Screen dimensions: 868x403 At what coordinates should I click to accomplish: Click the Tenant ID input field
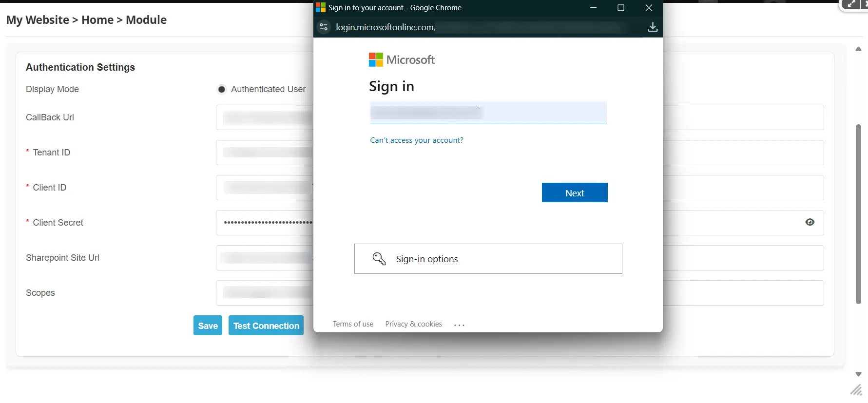click(520, 153)
